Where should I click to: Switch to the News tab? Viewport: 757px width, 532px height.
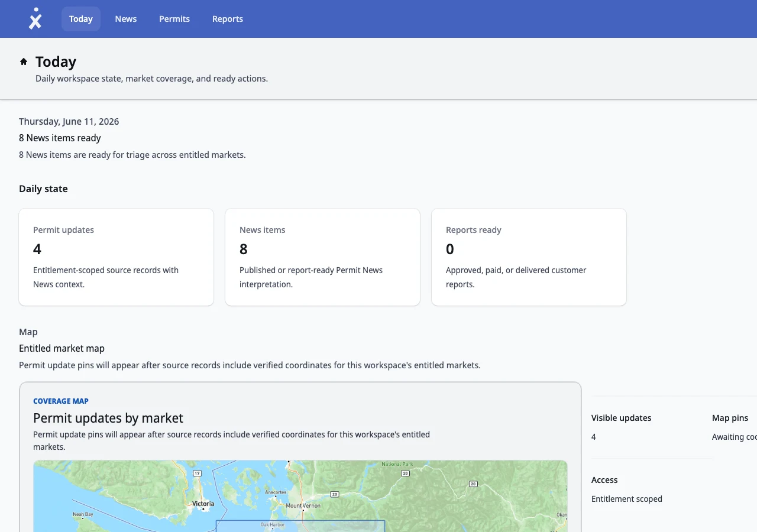tap(126, 19)
